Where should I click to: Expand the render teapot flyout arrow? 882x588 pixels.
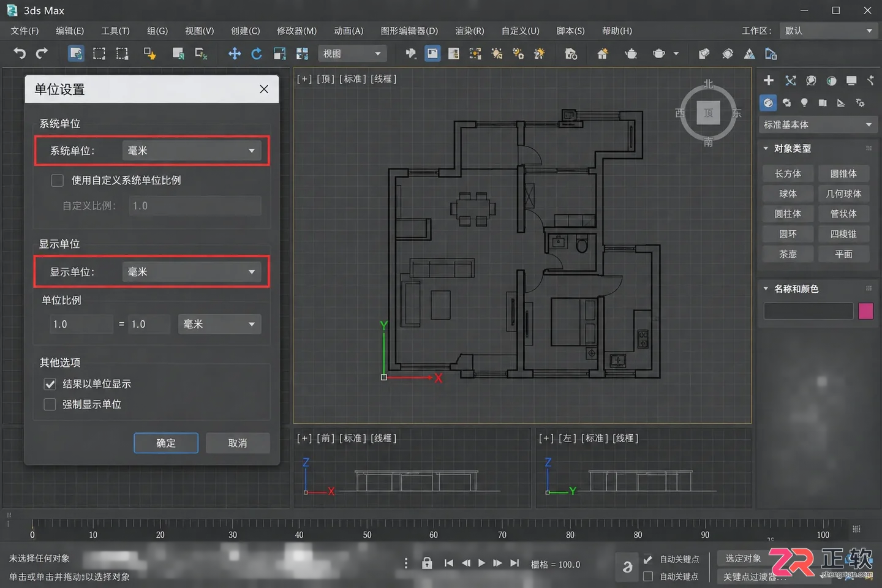pyautogui.click(x=676, y=54)
